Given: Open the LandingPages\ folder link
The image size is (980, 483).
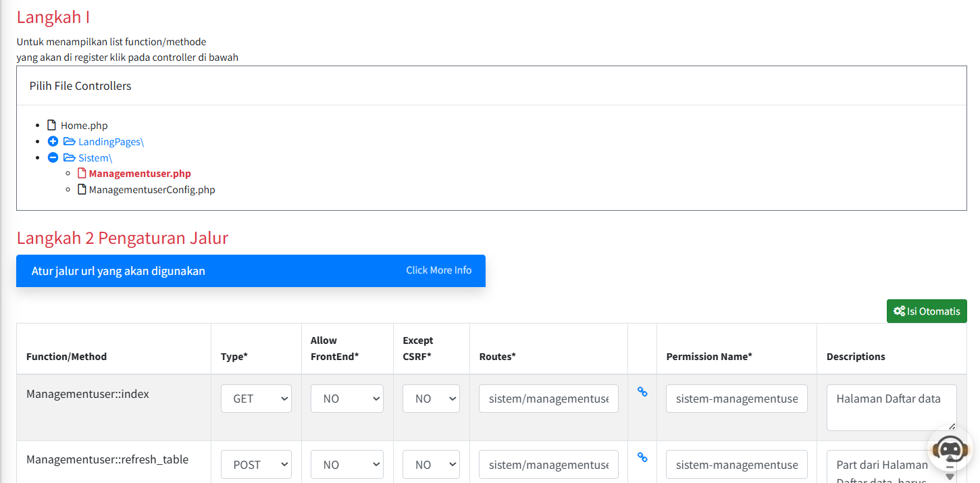Looking at the screenshot, I should (111, 142).
